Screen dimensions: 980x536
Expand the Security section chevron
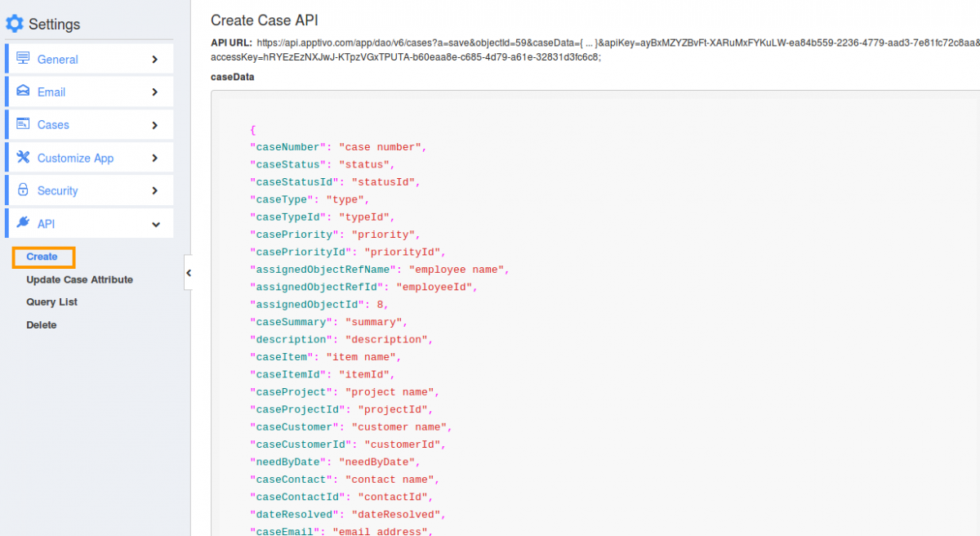tap(154, 190)
